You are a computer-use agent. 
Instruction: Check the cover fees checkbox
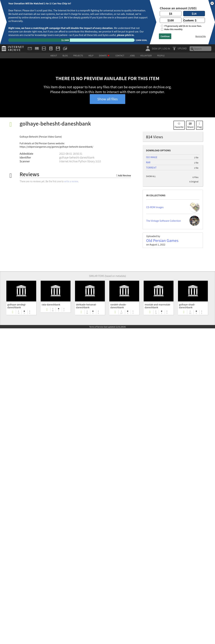(162, 26)
